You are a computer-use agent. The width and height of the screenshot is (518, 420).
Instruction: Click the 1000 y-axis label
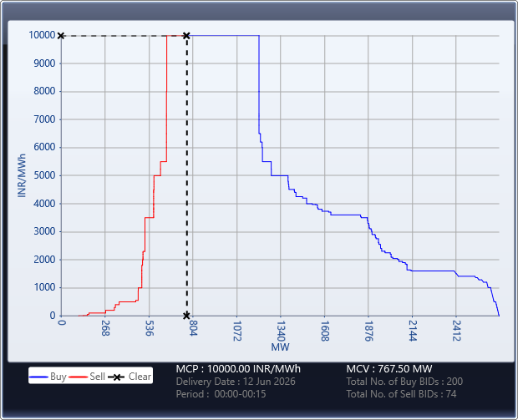[44, 287]
